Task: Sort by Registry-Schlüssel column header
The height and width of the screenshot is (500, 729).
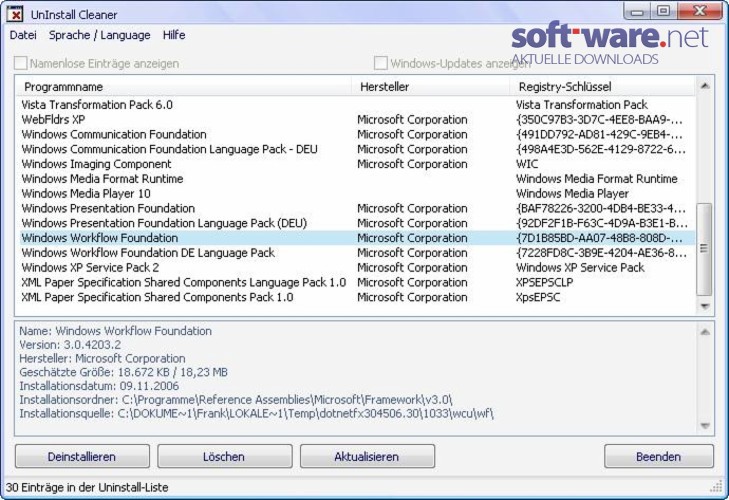Action: point(603,87)
